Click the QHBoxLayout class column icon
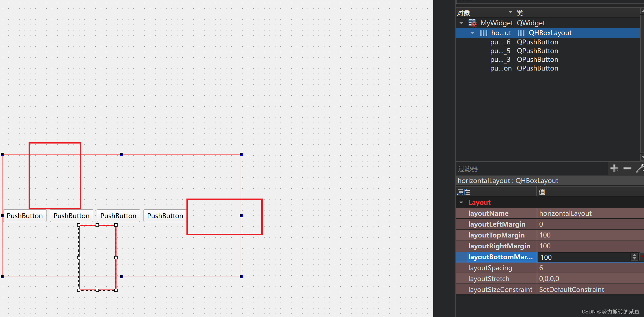 coord(521,33)
